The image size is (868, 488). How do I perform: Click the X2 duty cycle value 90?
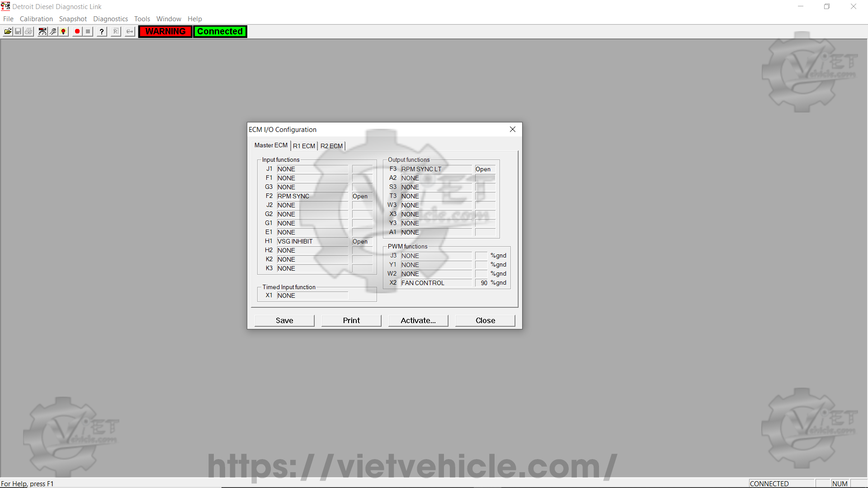point(482,283)
